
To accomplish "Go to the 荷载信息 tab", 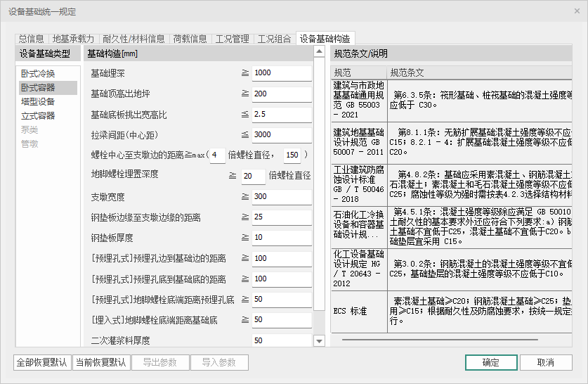I will coord(190,39).
